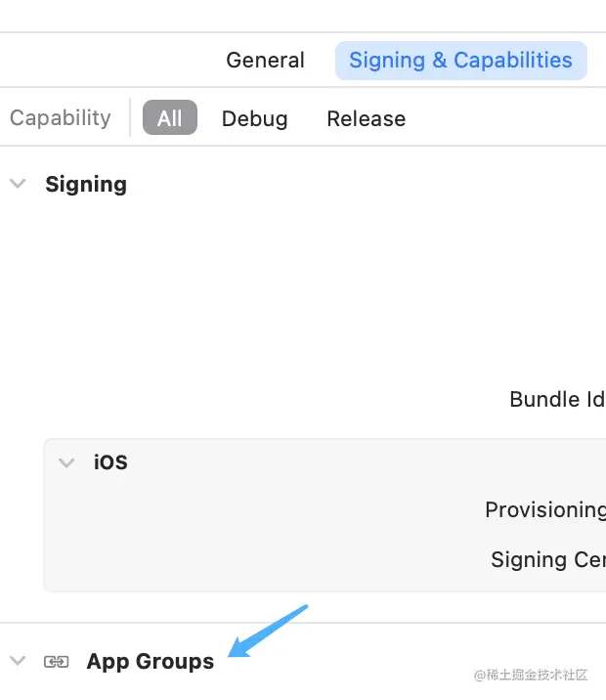606x700 pixels.
Task: Show All build configurations
Action: tap(170, 118)
